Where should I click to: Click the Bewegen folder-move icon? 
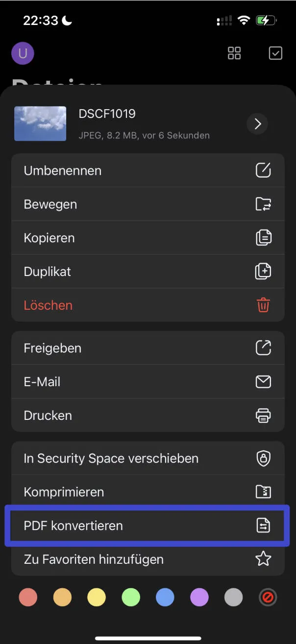[264, 204]
